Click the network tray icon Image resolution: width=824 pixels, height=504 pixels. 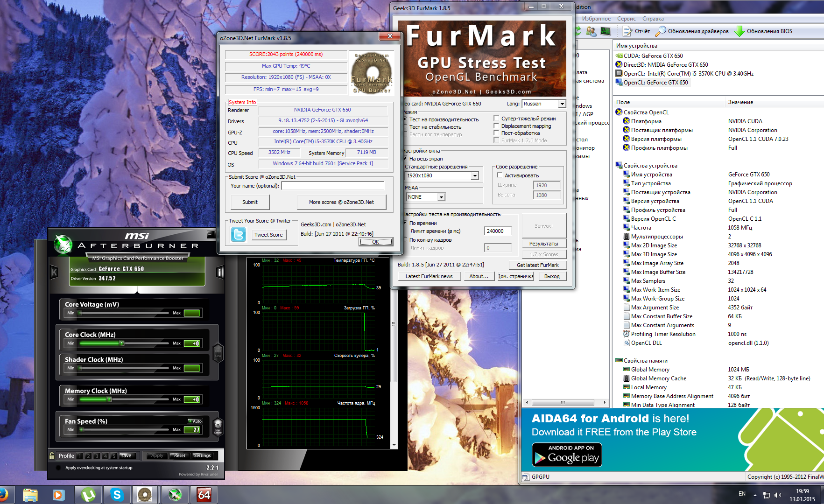766,495
